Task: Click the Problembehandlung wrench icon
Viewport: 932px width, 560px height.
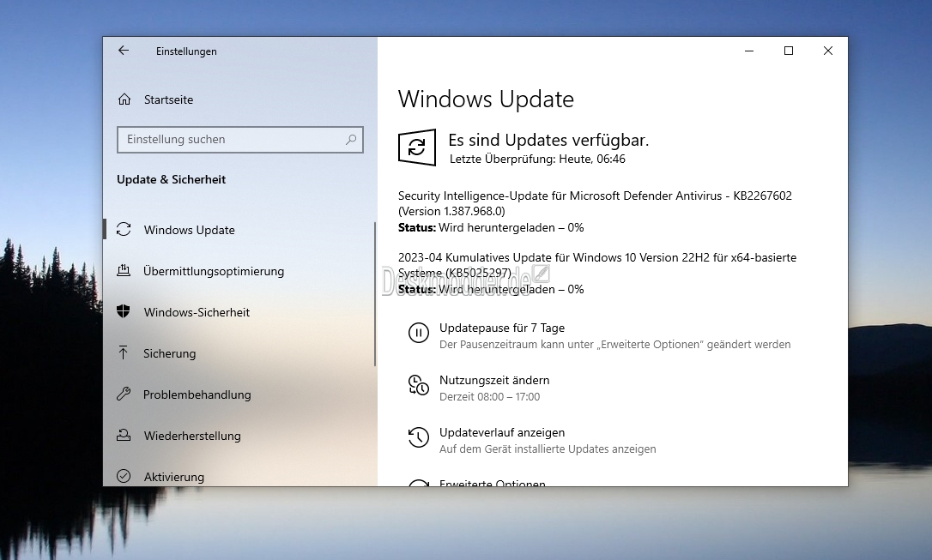Action: [x=124, y=394]
